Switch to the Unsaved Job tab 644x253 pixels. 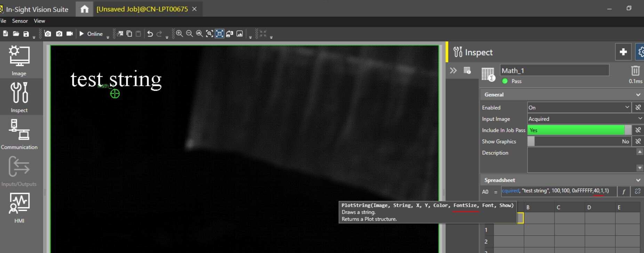pyautogui.click(x=142, y=9)
